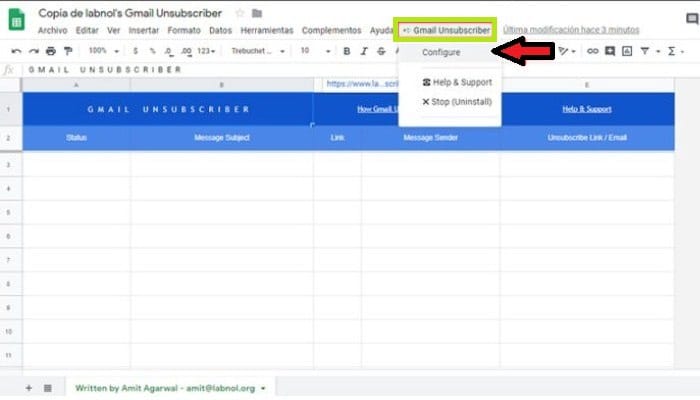The height and width of the screenshot is (400, 700).
Task: Undo the last action
Action: [16, 51]
